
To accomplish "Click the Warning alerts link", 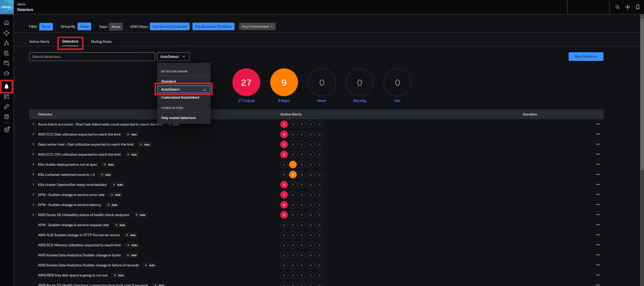I will [x=359, y=101].
